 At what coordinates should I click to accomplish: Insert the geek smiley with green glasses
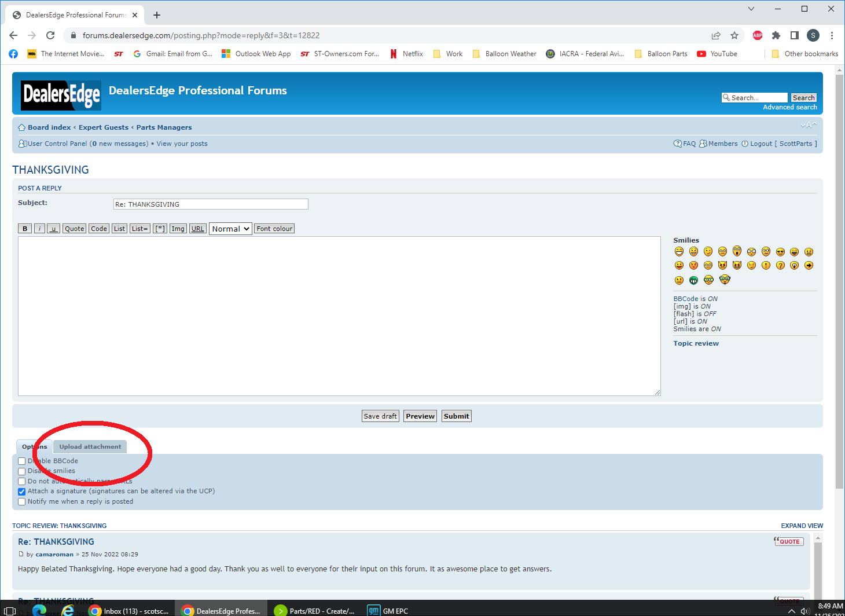point(708,280)
